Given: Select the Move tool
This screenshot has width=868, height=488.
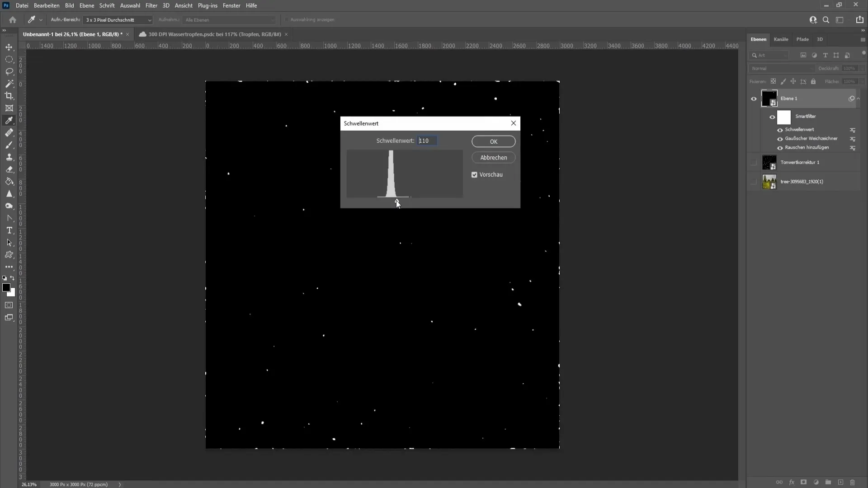Looking at the screenshot, I should [x=9, y=47].
